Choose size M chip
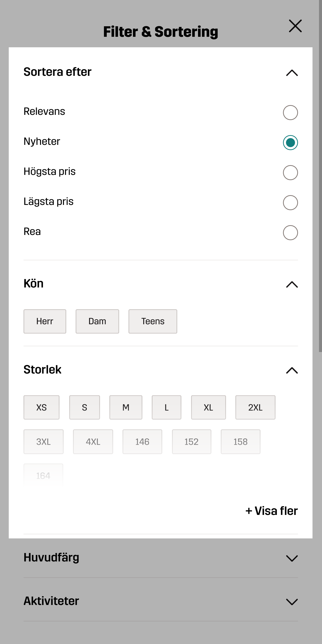The height and width of the screenshot is (644, 322). click(x=126, y=408)
